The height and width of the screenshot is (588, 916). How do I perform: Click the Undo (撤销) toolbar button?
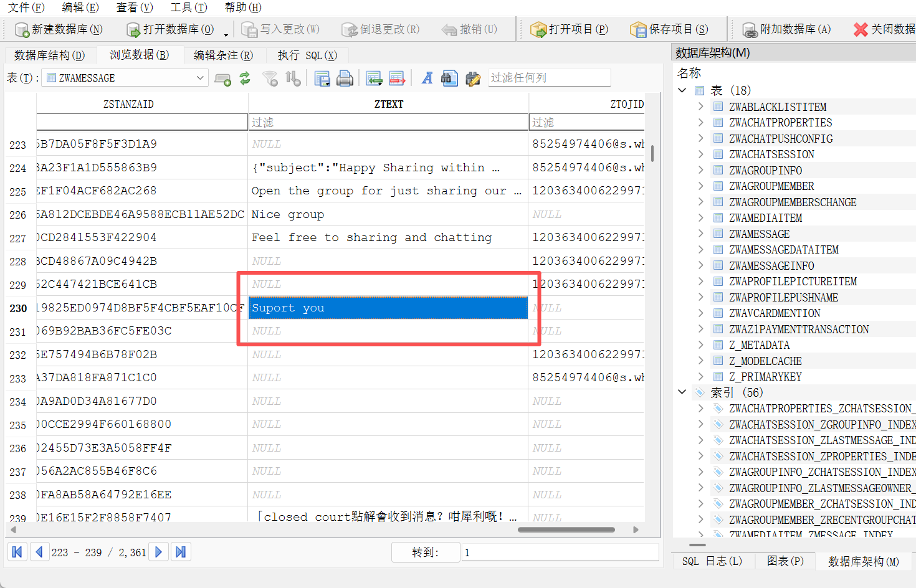(469, 29)
